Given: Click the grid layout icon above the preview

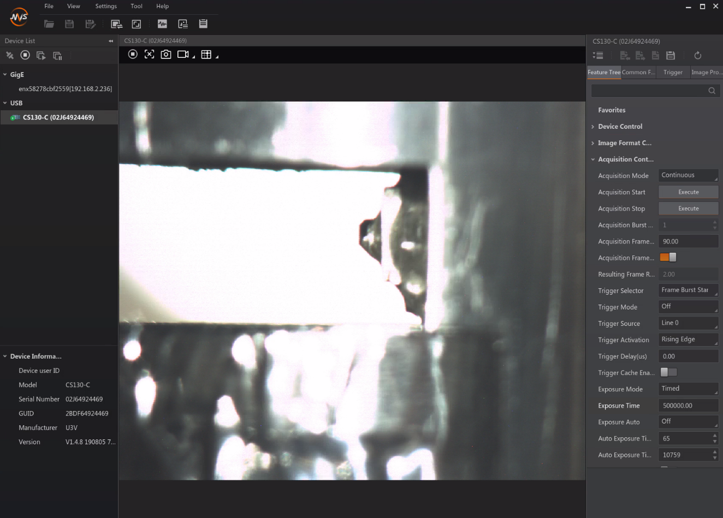Looking at the screenshot, I should click(206, 54).
